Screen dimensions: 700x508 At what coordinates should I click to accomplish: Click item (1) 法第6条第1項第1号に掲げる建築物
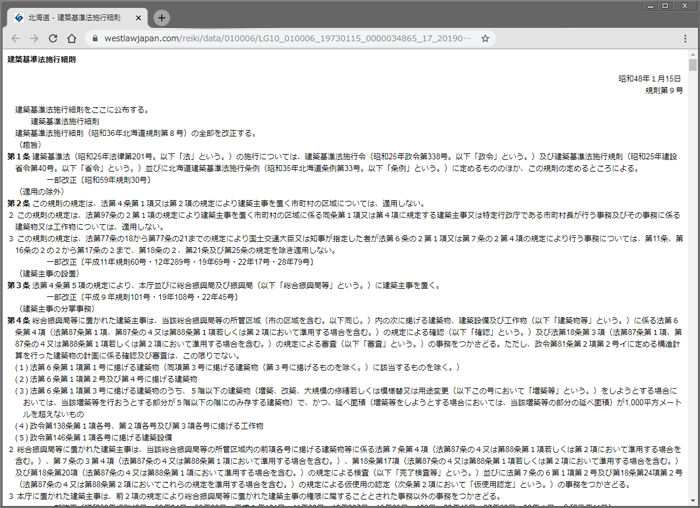tap(237, 367)
